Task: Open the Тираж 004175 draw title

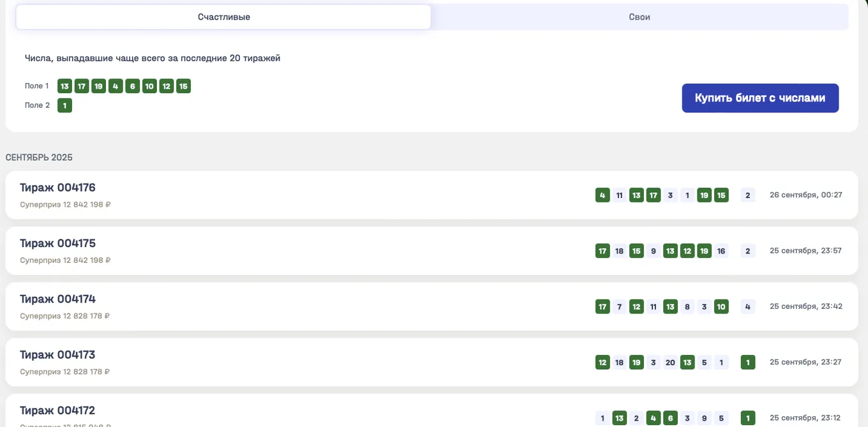Action: tap(58, 243)
